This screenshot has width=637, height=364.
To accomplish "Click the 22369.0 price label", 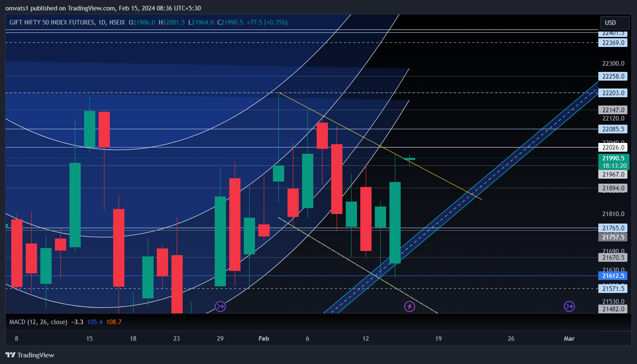I will [x=613, y=43].
